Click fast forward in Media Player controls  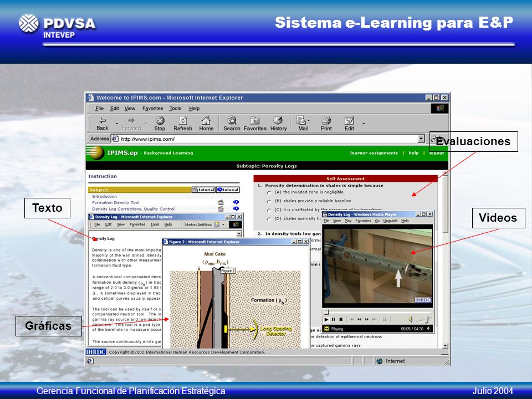(x=367, y=319)
